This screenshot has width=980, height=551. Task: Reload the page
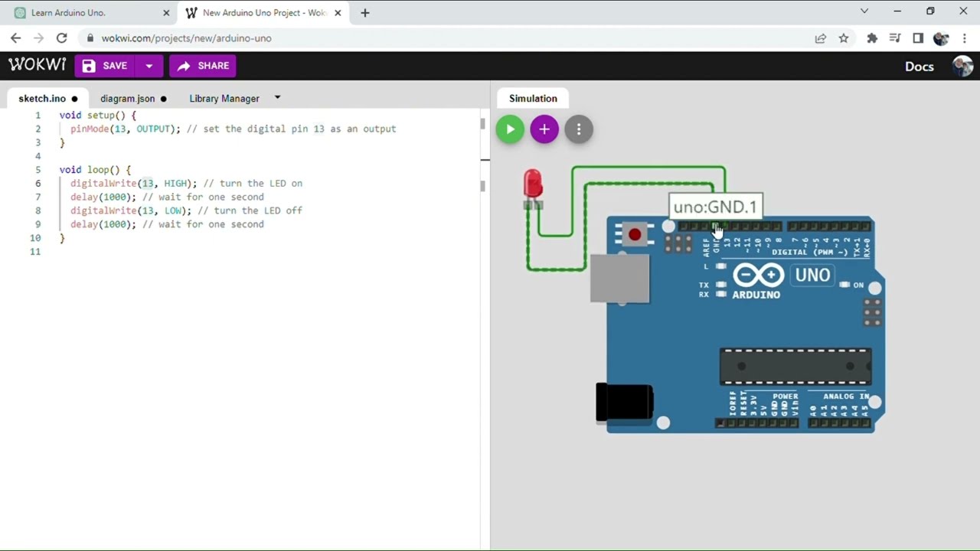(62, 38)
